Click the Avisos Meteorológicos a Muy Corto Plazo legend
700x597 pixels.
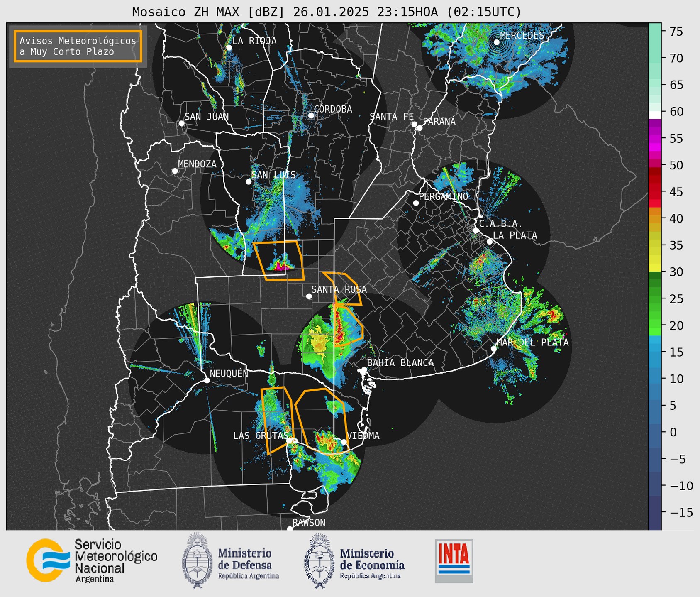(x=78, y=46)
